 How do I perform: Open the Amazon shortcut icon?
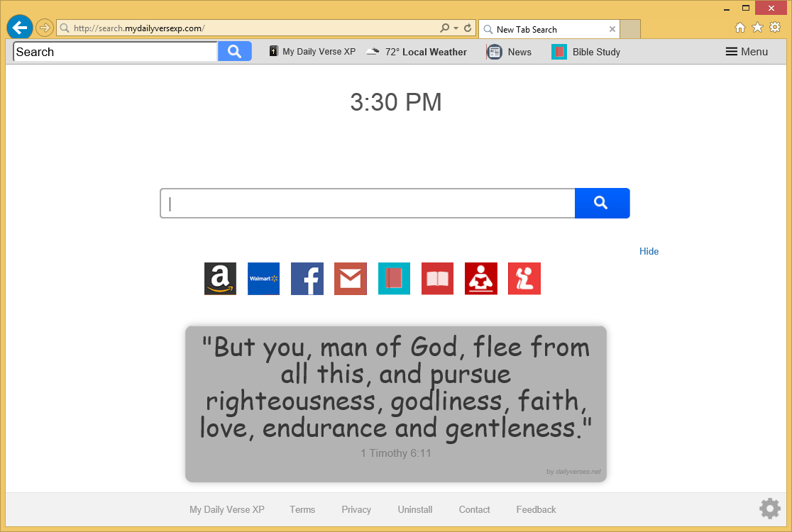pos(220,279)
